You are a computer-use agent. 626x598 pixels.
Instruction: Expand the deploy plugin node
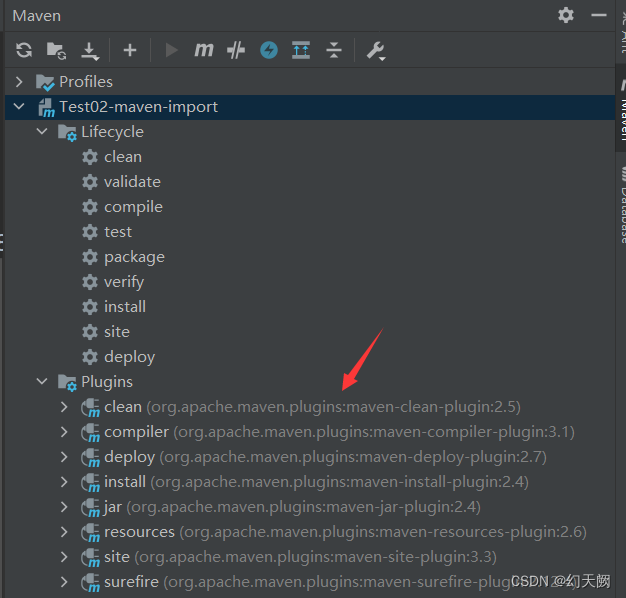(64, 457)
